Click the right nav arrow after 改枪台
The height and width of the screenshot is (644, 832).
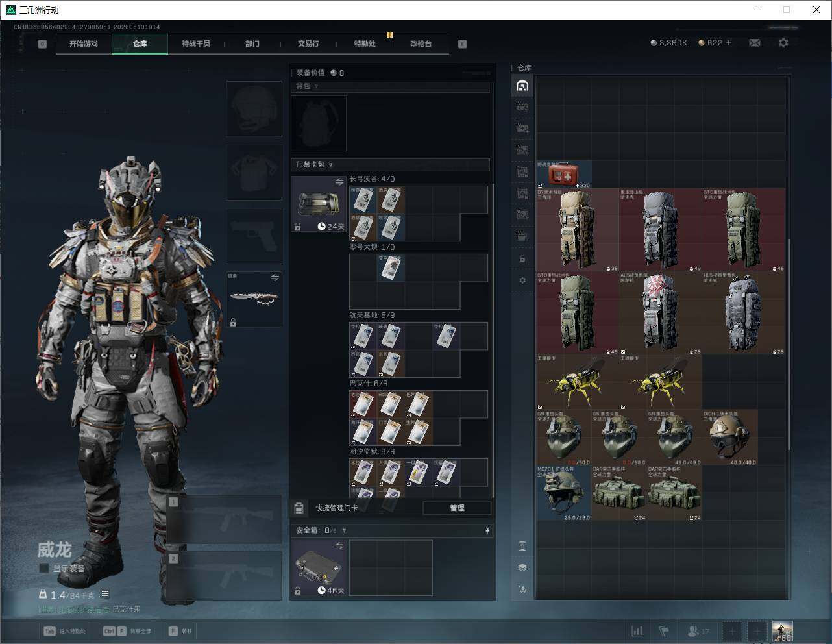462,44
